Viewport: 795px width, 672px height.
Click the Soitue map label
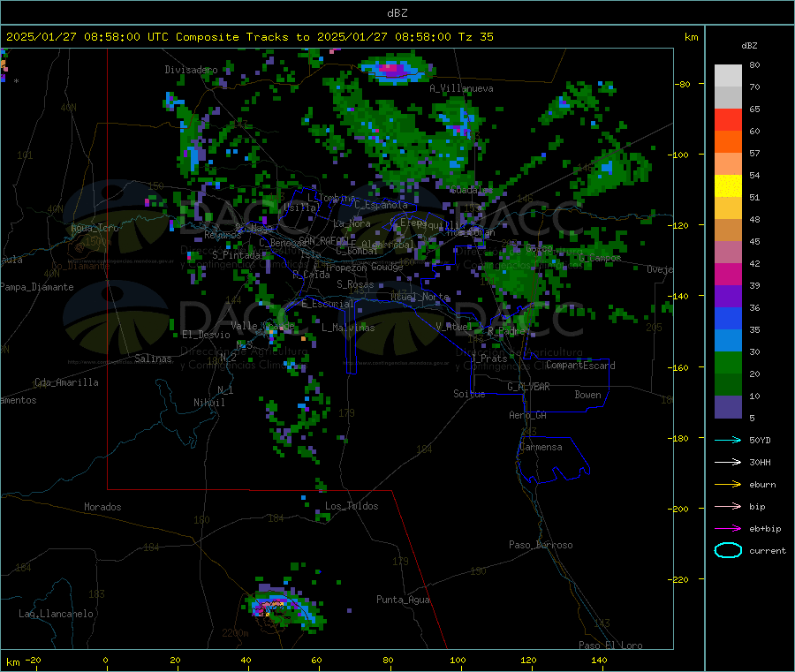point(469,394)
